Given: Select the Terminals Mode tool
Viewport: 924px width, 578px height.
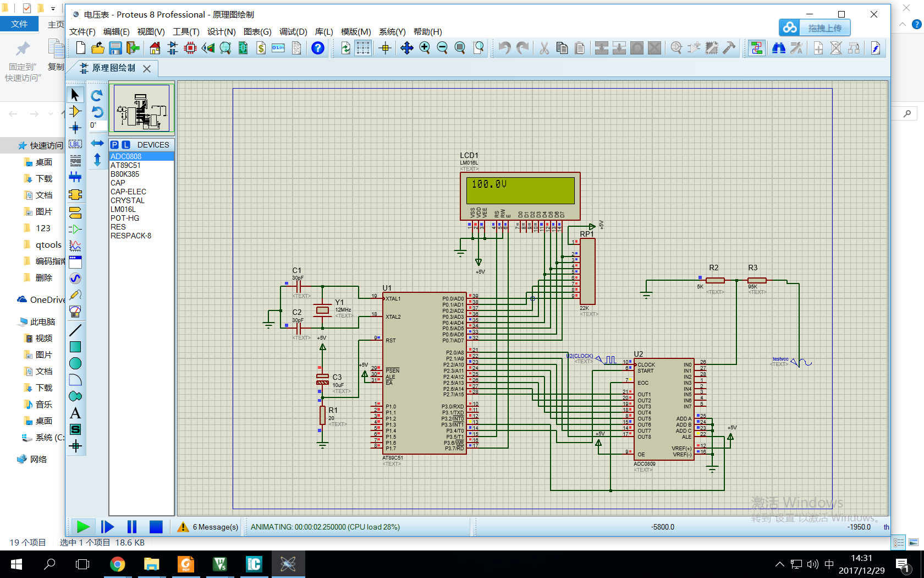Looking at the screenshot, I should [x=75, y=212].
